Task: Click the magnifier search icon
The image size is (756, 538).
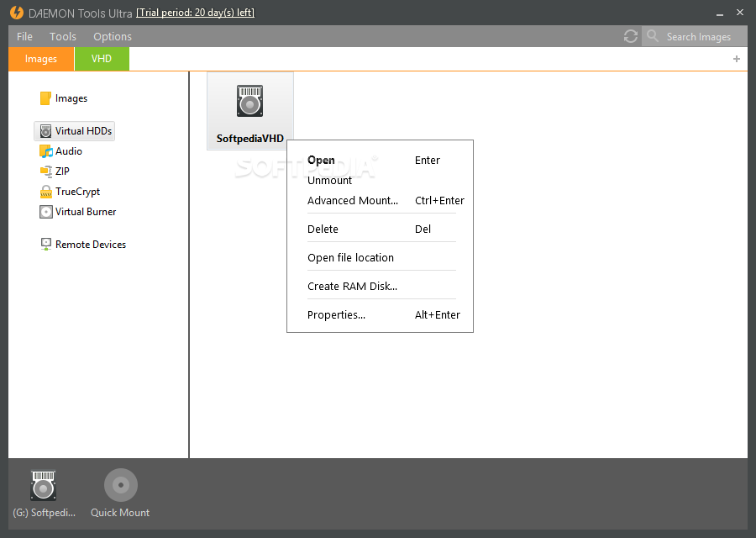Action: click(653, 36)
